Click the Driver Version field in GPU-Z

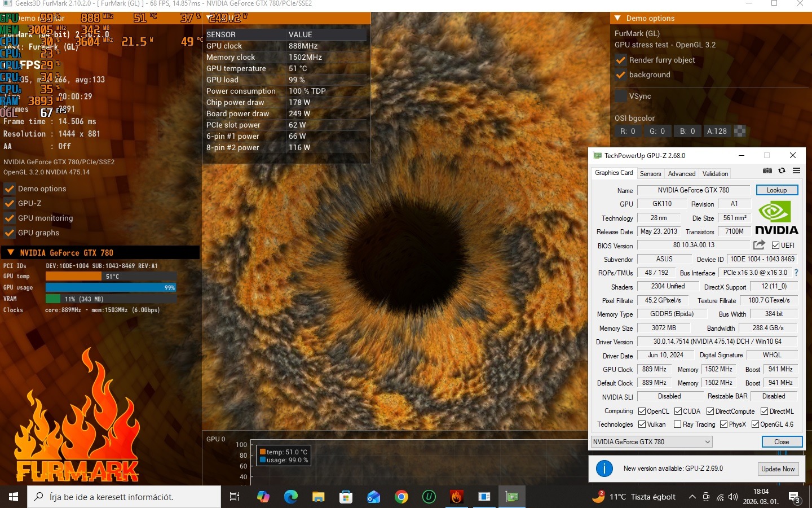(x=717, y=342)
